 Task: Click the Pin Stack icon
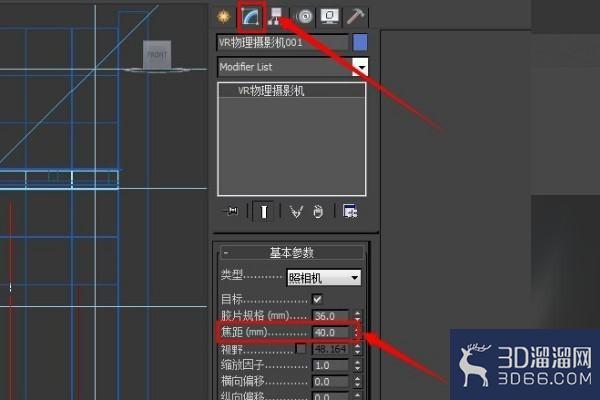231,211
